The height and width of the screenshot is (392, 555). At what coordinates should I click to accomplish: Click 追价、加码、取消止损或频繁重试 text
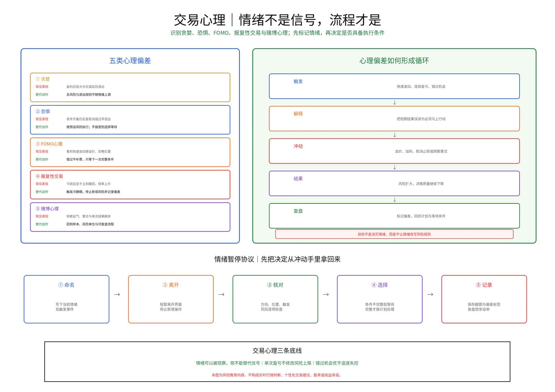tap(421, 151)
